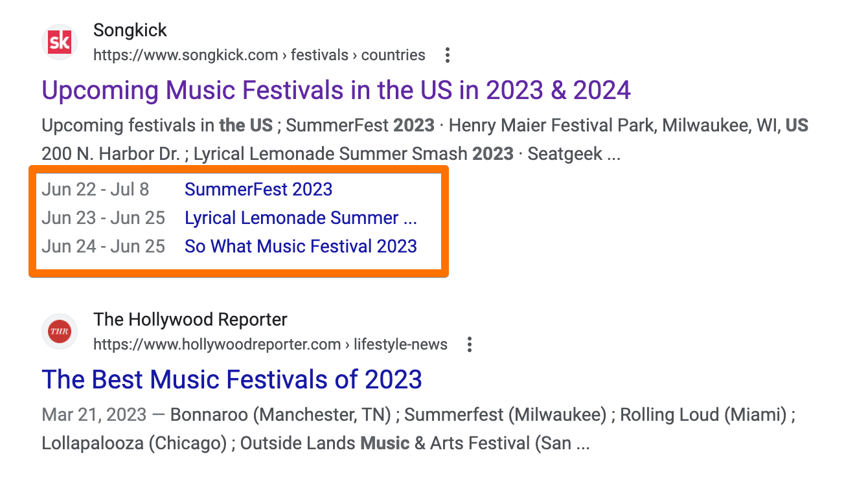Click The Hollywood Reporter publisher name text
868x492 pixels.
click(190, 319)
